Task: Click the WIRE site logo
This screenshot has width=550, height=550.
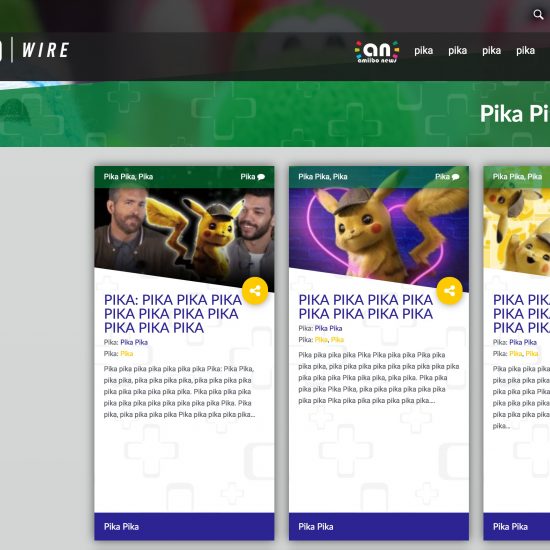Action: pyautogui.click(x=45, y=50)
